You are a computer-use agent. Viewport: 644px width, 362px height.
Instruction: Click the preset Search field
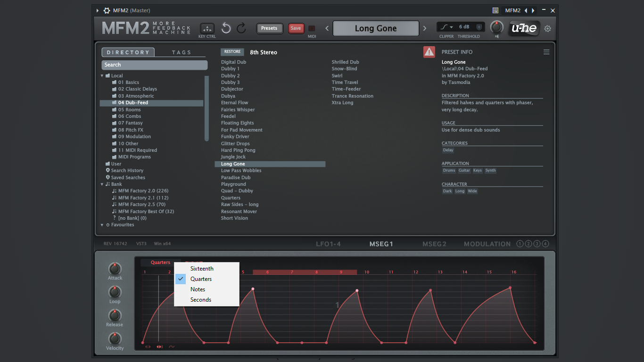(x=155, y=65)
